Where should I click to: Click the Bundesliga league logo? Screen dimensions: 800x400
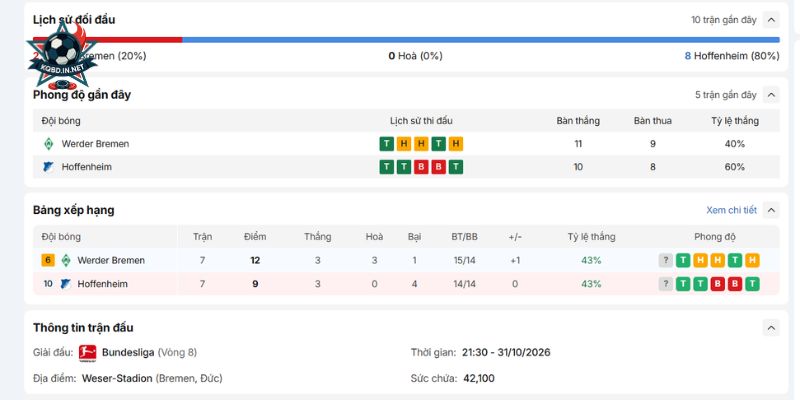tap(87, 353)
